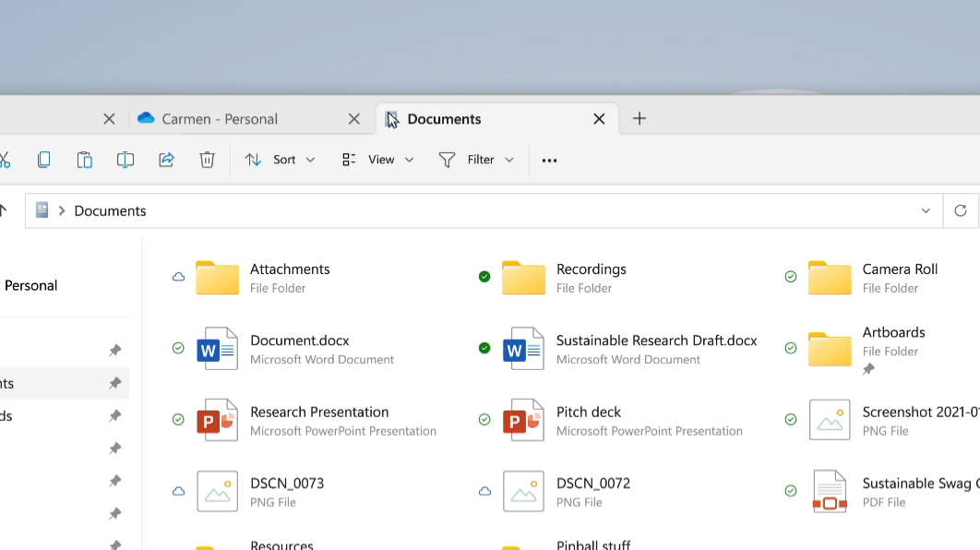Refresh the Documents folder view

[960, 210]
